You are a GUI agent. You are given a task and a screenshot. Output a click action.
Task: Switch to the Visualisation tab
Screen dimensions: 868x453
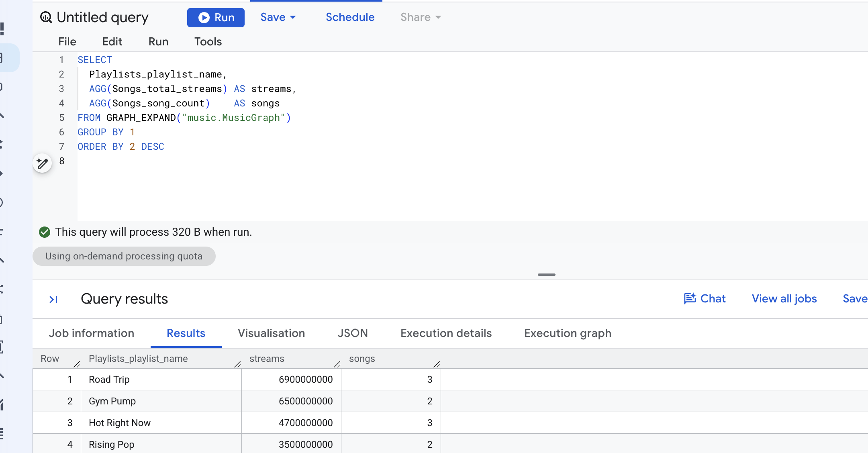(271, 333)
